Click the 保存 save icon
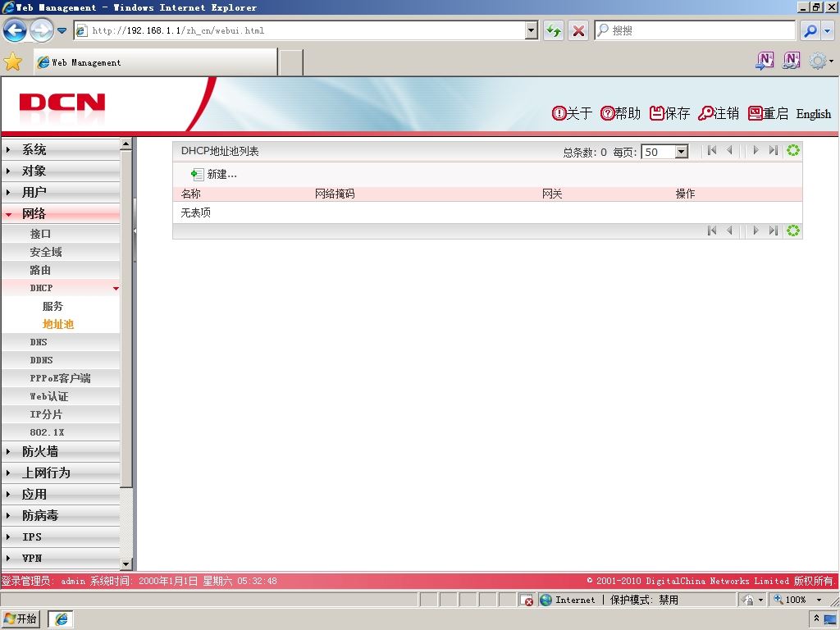840x630 pixels. [x=656, y=113]
